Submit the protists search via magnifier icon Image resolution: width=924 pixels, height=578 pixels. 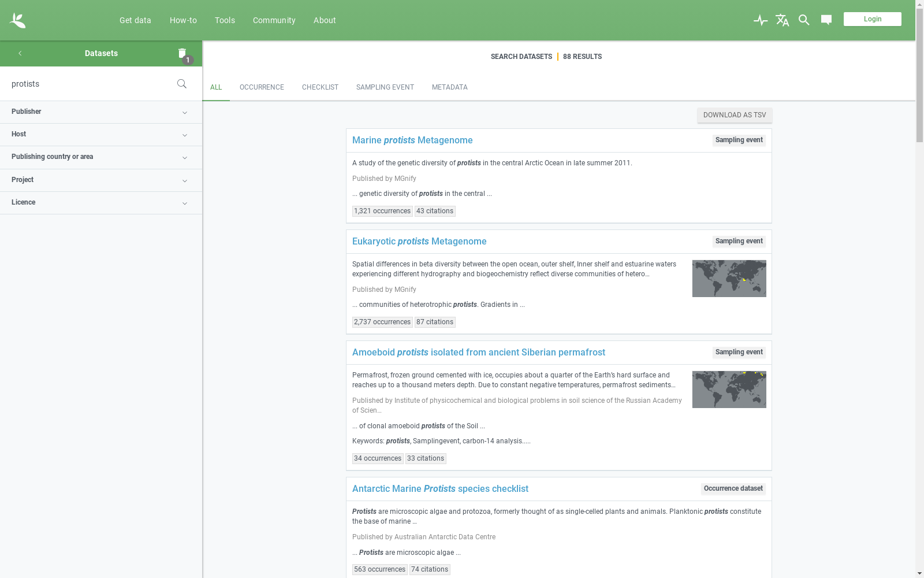point(182,84)
